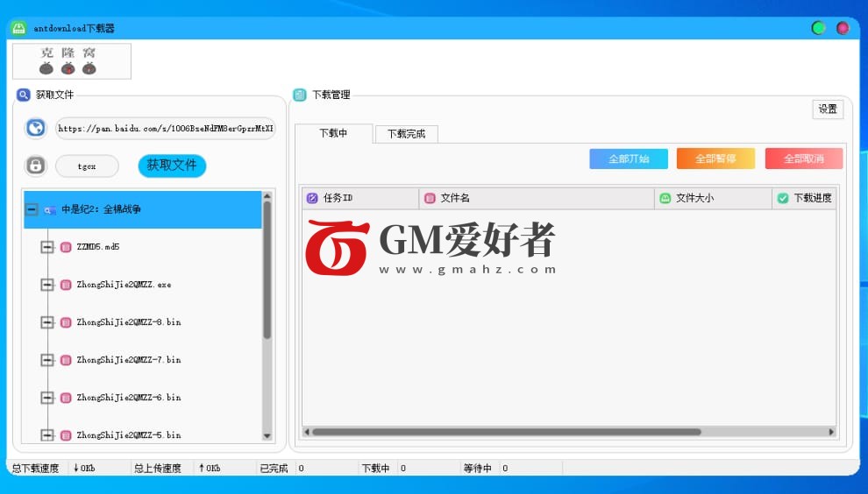The image size is (868, 494).
Task: Click the pink round window button
Action: point(843,28)
